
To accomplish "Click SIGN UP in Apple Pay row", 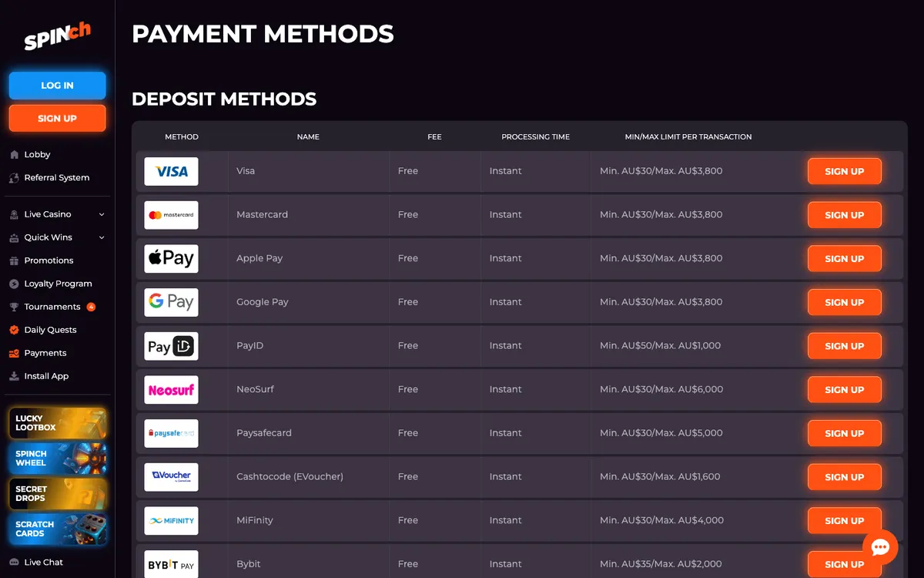I will click(x=845, y=259).
